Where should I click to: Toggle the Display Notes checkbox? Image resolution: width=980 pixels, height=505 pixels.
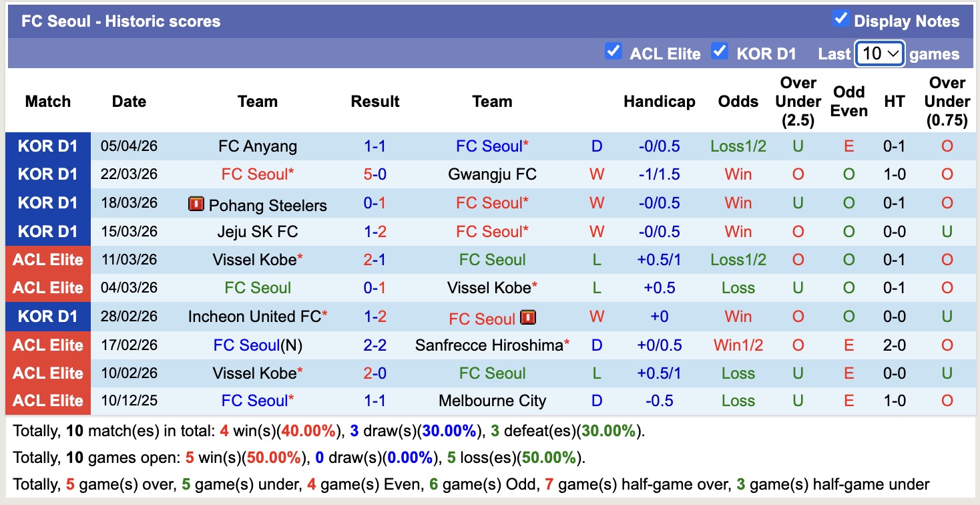[x=842, y=19]
